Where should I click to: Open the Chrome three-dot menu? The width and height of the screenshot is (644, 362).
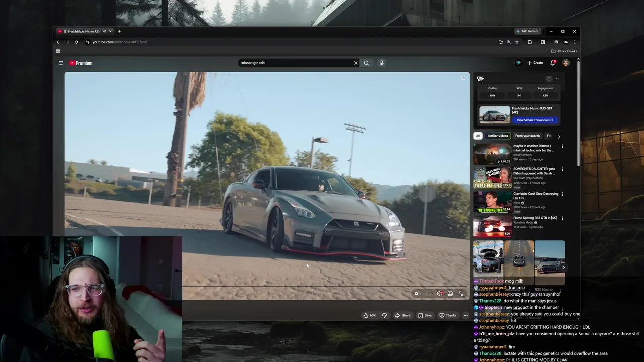point(575,42)
